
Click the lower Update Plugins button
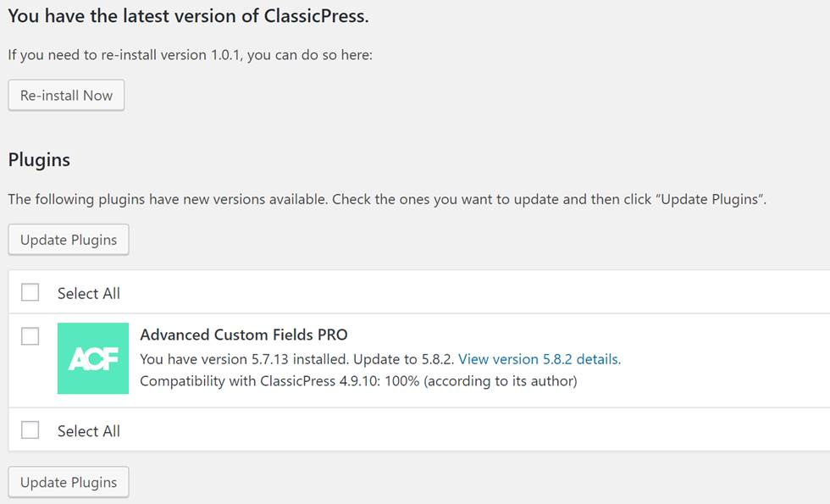coord(68,482)
